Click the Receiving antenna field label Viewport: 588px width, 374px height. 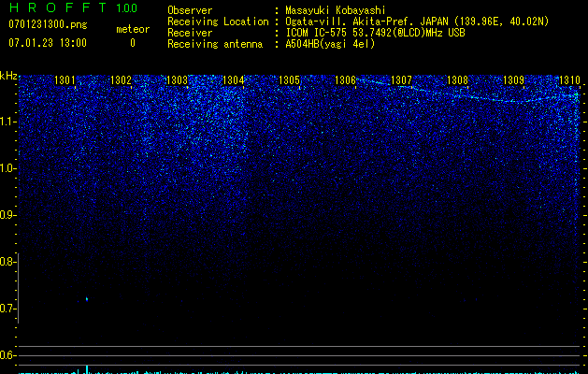(x=215, y=44)
